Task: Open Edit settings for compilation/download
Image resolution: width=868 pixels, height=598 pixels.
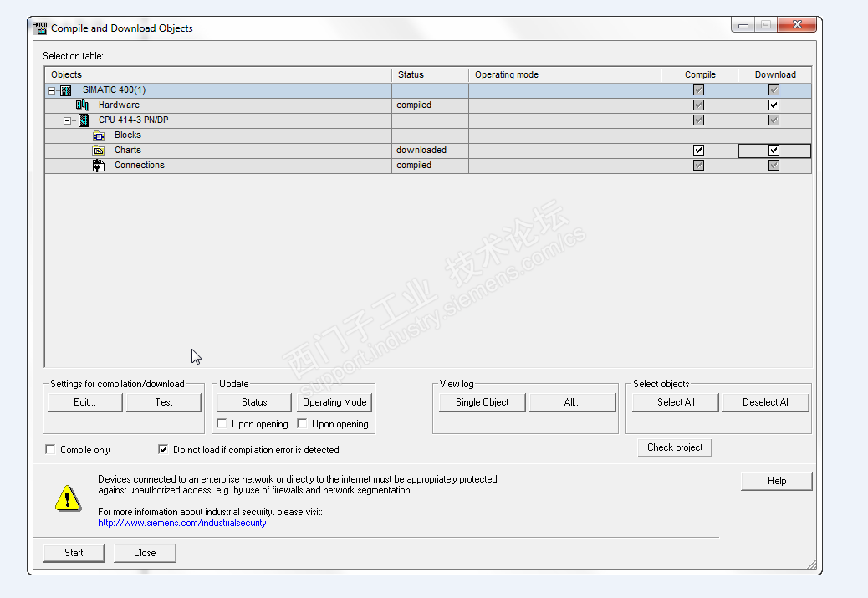Action: coord(85,402)
